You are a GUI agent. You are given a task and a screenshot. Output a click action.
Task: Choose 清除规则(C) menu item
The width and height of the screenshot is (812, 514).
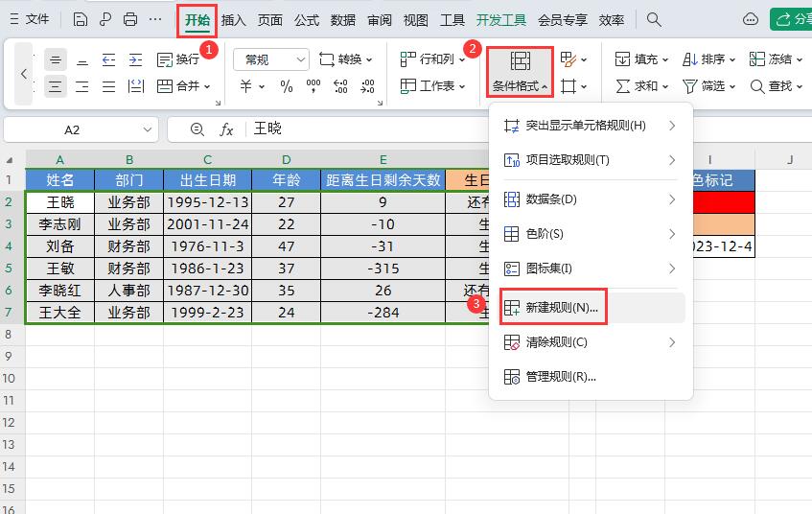click(x=591, y=342)
